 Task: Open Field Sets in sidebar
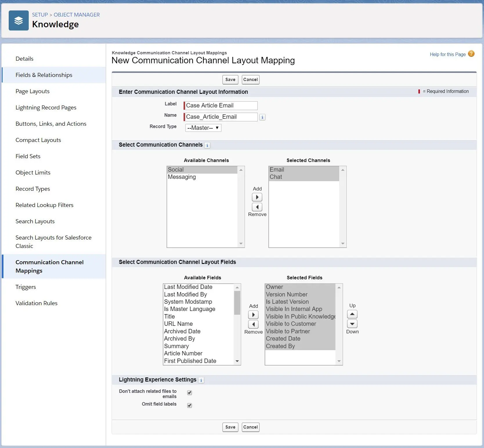[54, 156]
